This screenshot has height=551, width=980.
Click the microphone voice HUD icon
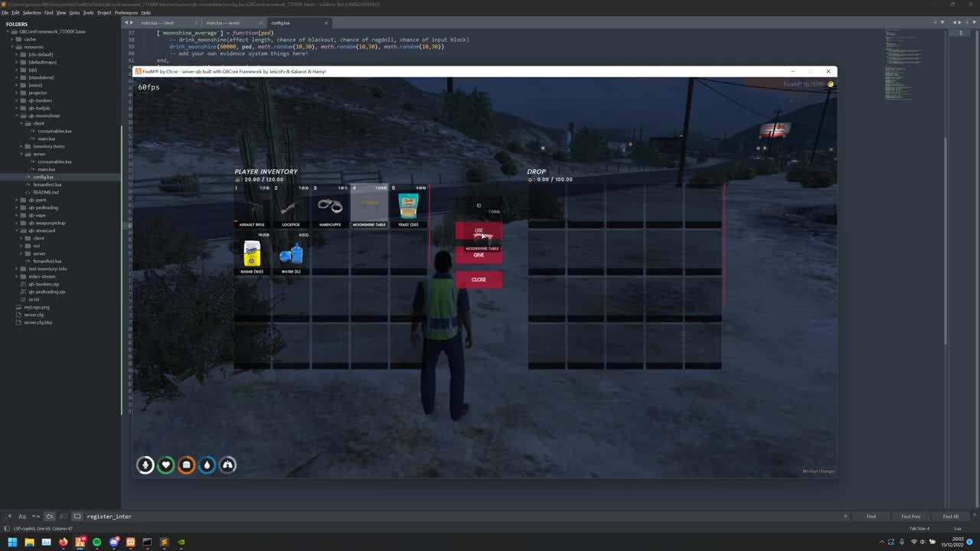pyautogui.click(x=145, y=465)
